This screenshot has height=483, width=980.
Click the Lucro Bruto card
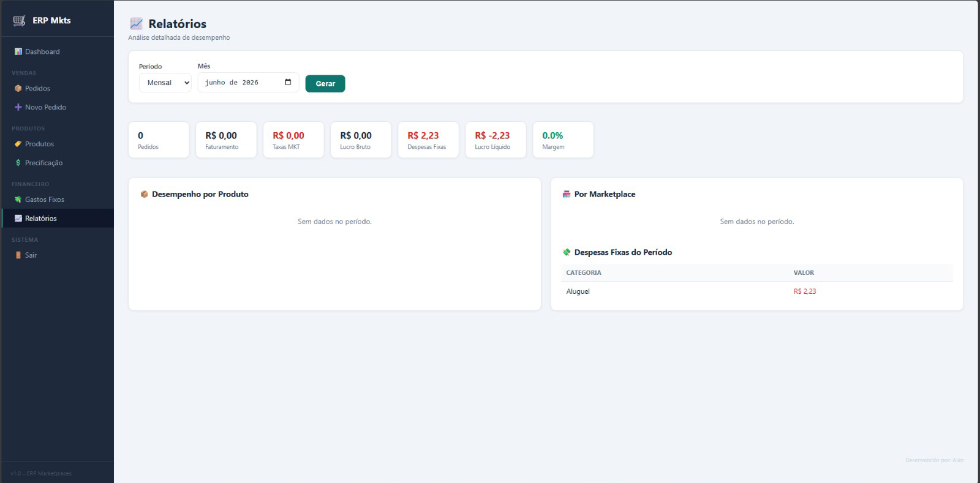point(361,140)
